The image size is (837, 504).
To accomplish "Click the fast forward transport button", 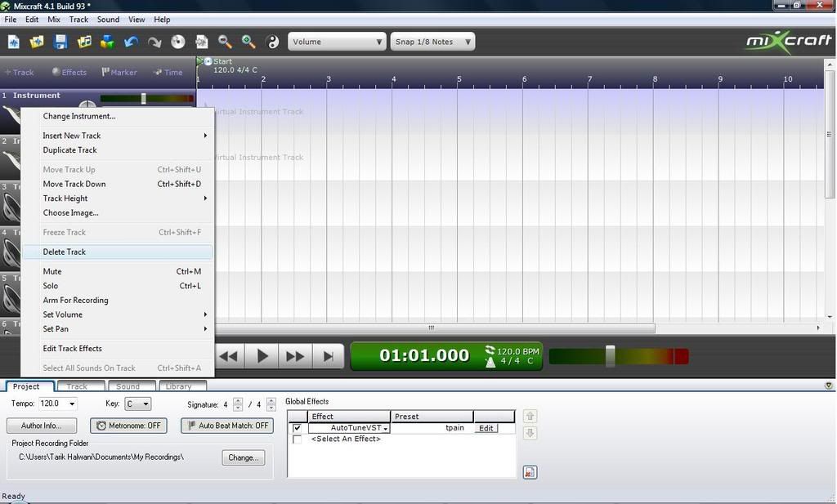I will (x=295, y=356).
